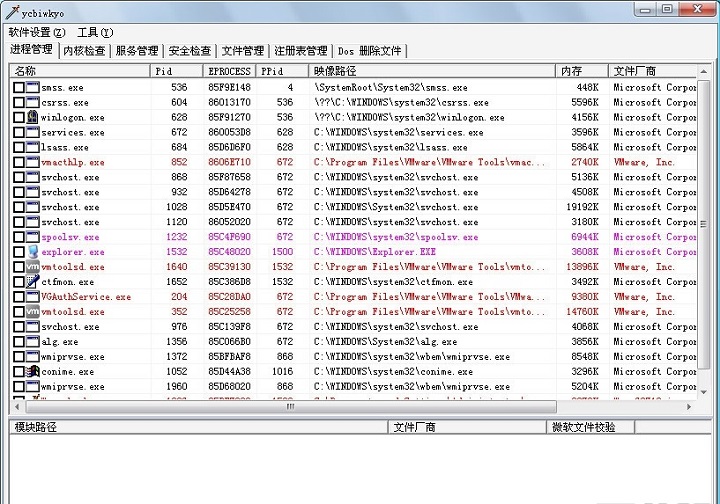The width and height of the screenshot is (720, 504).
Task: Switch to the 内核检查 tab
Action: pos(84,50)
